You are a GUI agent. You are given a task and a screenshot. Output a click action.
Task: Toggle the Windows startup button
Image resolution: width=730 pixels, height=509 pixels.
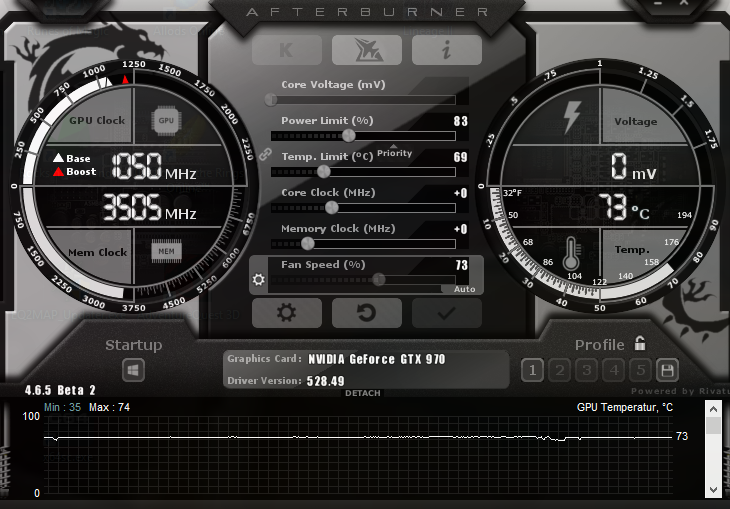(134, 370)
